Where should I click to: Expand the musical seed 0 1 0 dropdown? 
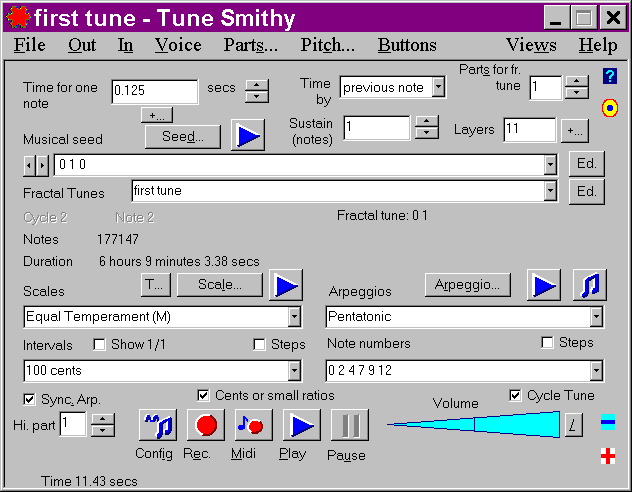(x=550, y=165)
